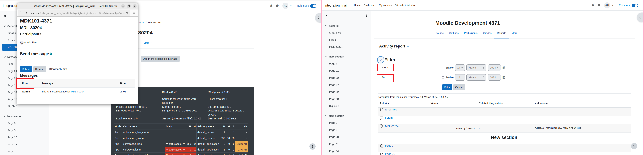Click Refresh button in chat popup
The height and width of the screenshot is (155, 644).
tap(40, 69)
